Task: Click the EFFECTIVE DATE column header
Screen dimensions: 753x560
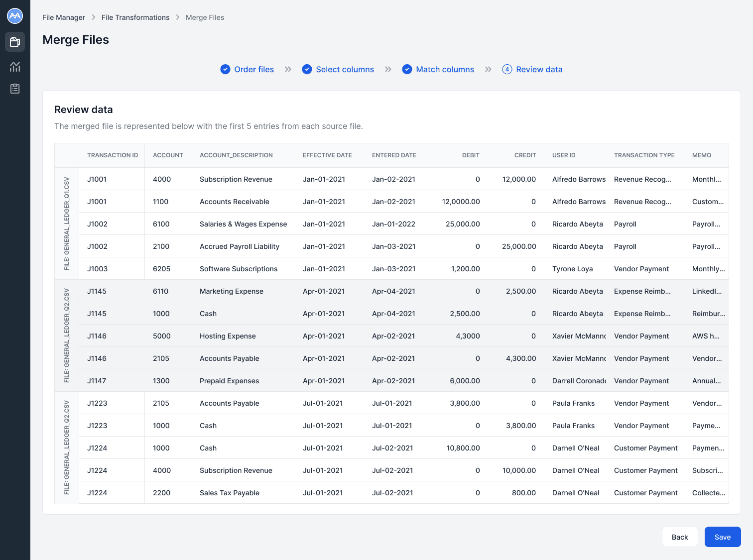Action: (327, 155)
